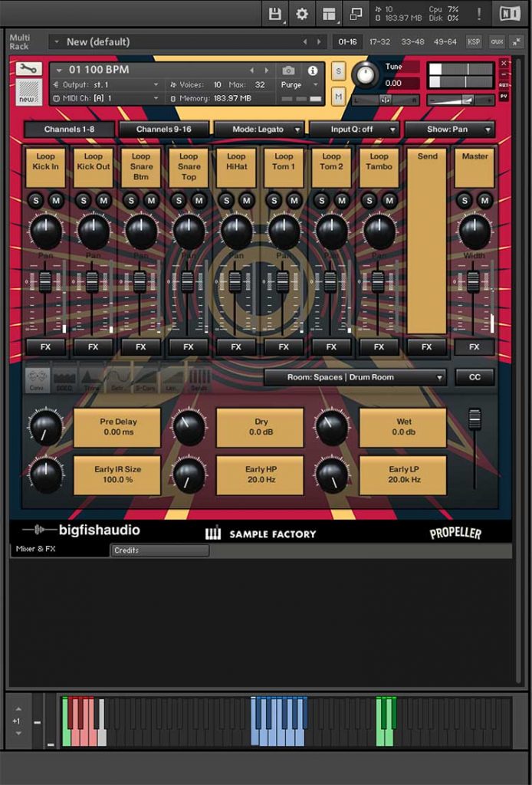Click the CC button
The image size is (532, 785).
[475, 377]
